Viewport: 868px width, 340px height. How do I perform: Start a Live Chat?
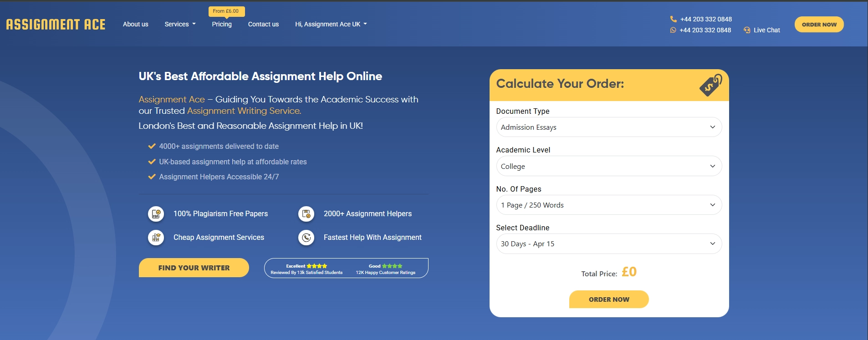[x=766, y=30]
